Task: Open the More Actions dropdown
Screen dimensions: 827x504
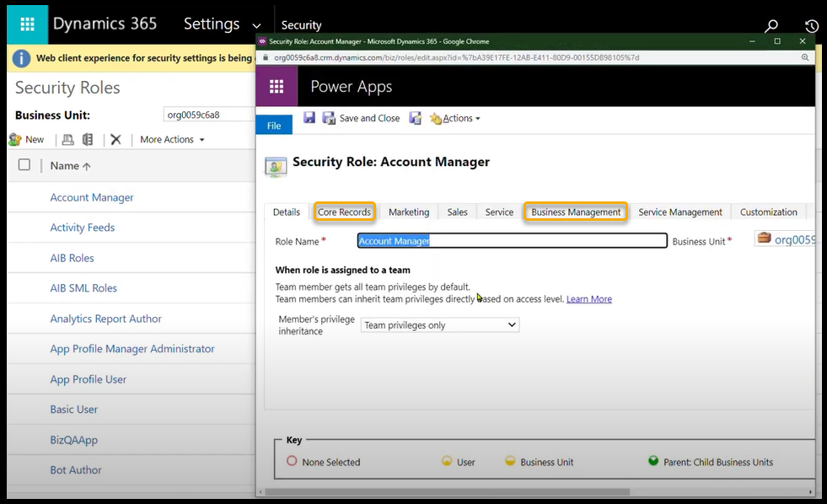Action: 172,140
